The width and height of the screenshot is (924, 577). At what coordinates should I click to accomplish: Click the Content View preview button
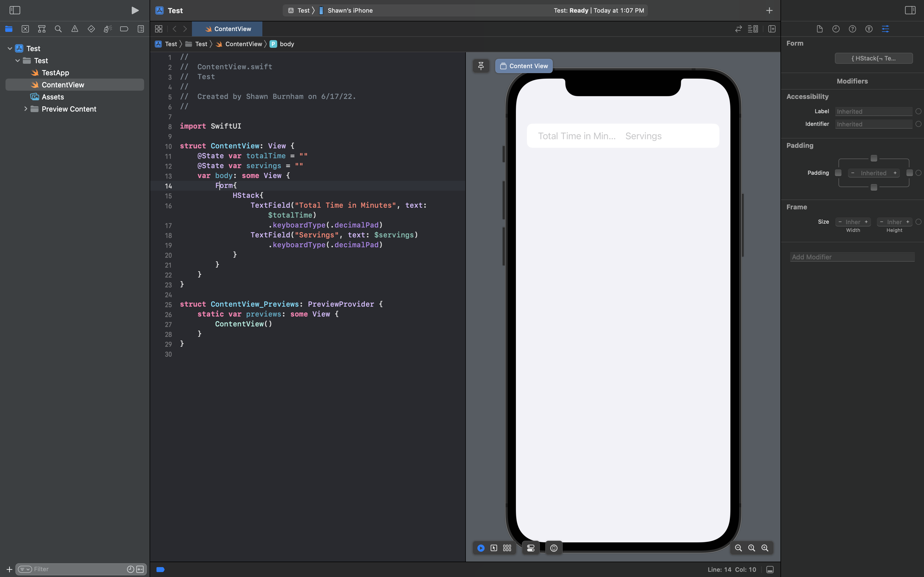click(524, 66)
